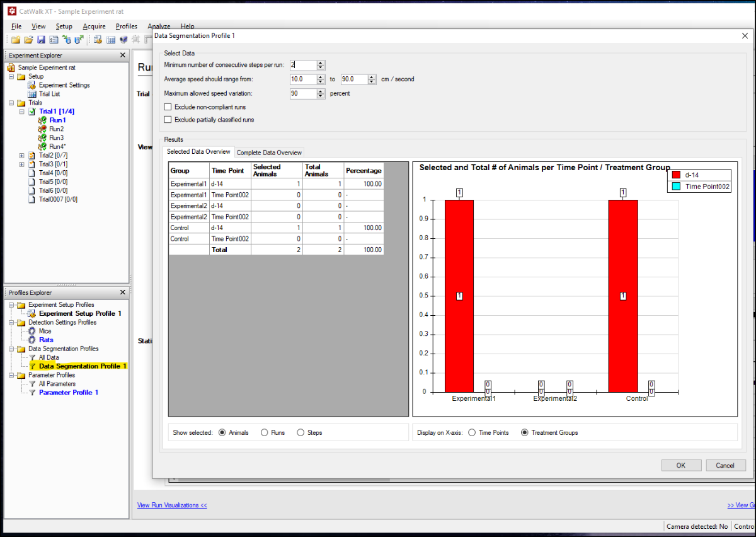Collapse the Experiment Setup Profiles folder
756x537 pixels.
(11, 304)
